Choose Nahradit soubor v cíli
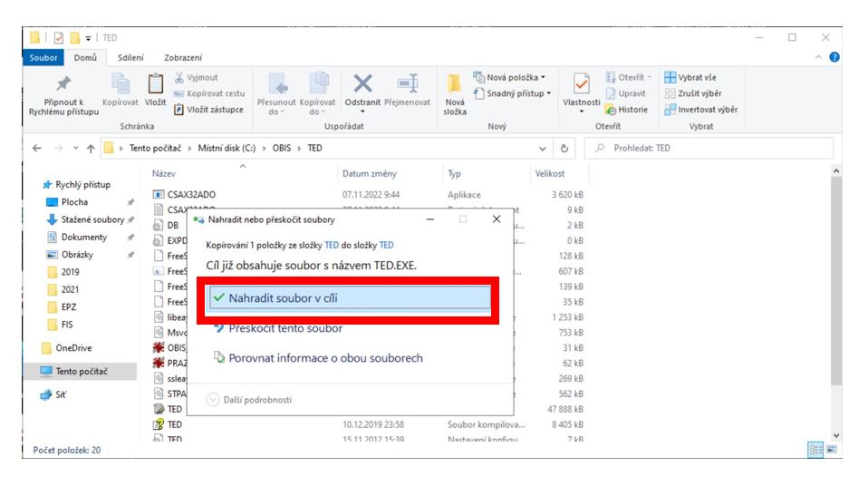 pos(349,296)
